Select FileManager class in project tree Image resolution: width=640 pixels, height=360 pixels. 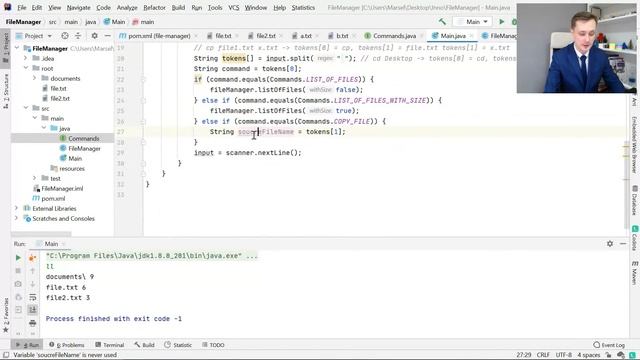tap(84, 149)
